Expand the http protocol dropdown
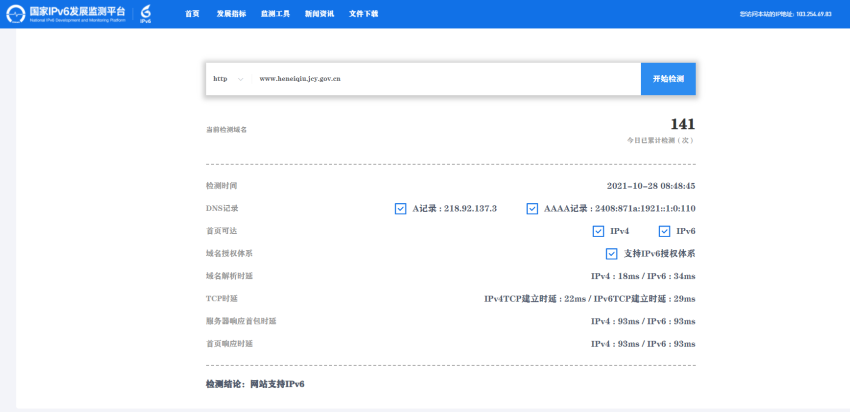This screenshot has width=850, height=412. click(228, 79)
